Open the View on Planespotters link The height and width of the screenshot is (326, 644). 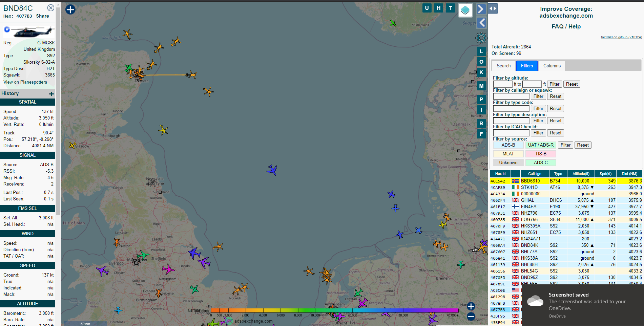(x=25, y=82)
